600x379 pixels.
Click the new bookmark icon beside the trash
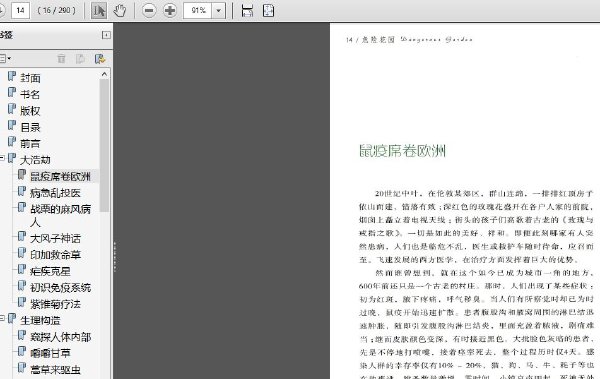[x=80, y=59]
